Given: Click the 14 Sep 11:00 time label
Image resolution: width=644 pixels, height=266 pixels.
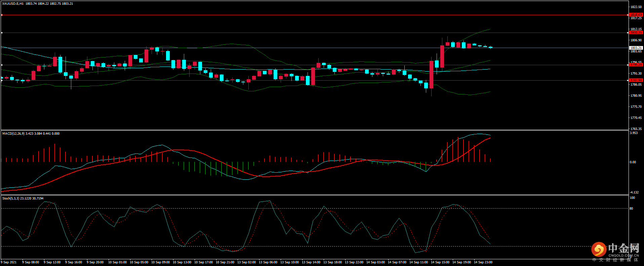Looking at the screenshot, I should pyautogui.click(x=419, y=262).
